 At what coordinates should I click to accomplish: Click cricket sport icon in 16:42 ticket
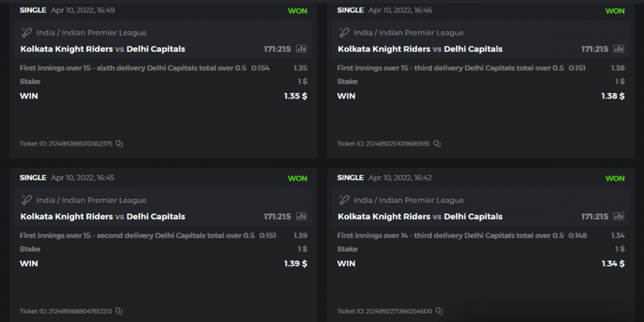(x=344, y=200)
